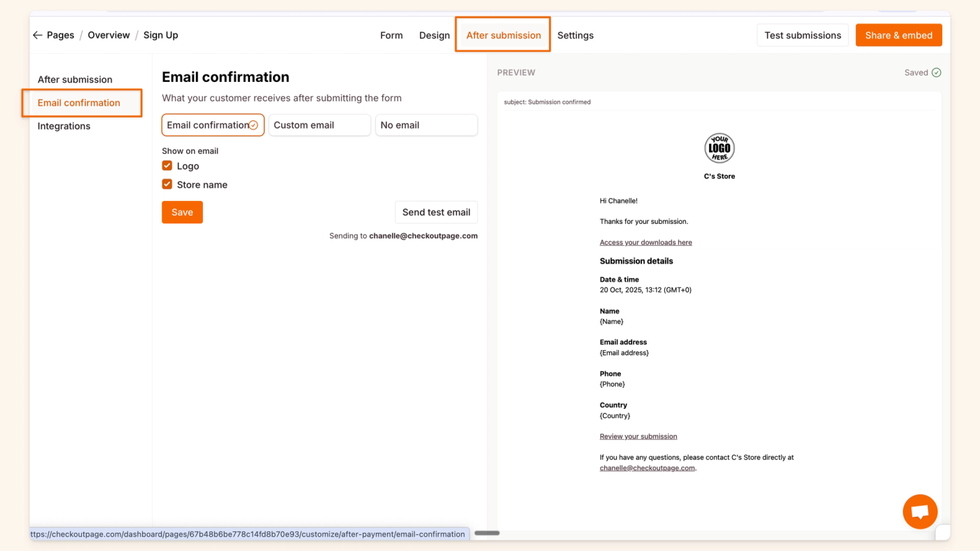The width and height of the screenshot is (980, 551).
Task: Click the back arrow next to Pages
Action: [38, 35]
